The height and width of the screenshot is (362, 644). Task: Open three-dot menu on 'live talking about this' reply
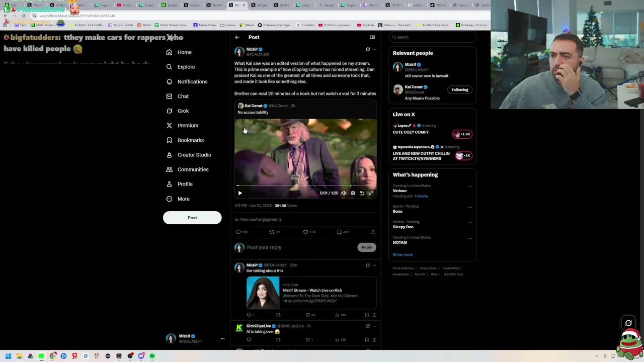coord(374,265)
